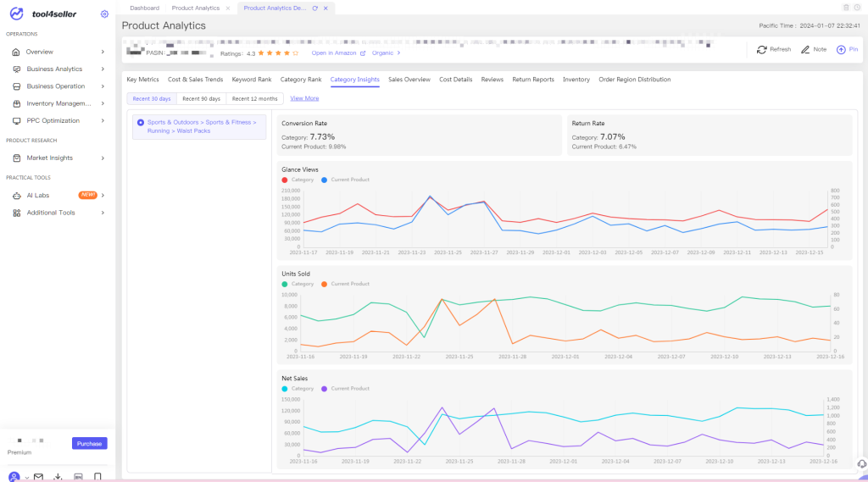Switch to the Category Rank tab
The height and width of the screenshot is (482, 868).
coord(301,80)
